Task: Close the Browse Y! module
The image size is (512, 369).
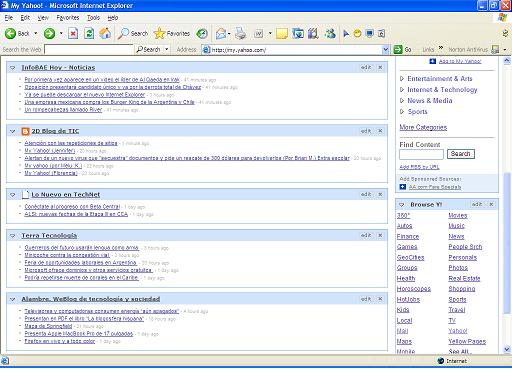Action: click(x=491, y=204)
